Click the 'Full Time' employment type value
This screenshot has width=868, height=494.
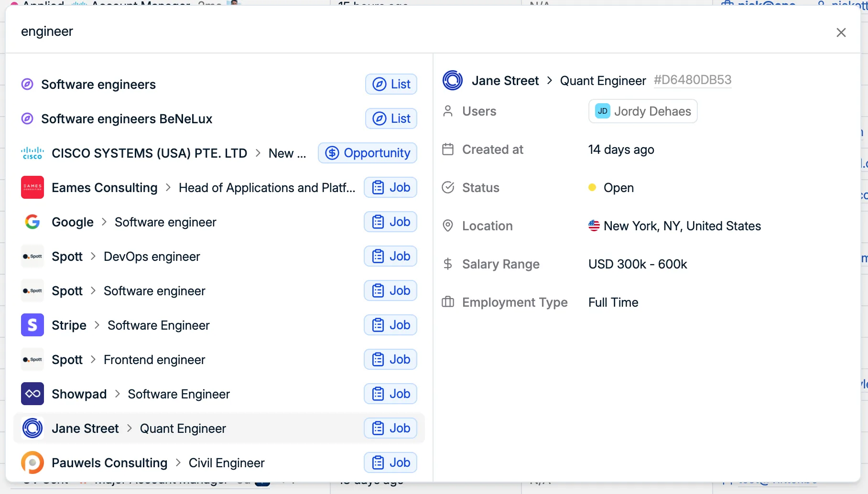(613, 302)
